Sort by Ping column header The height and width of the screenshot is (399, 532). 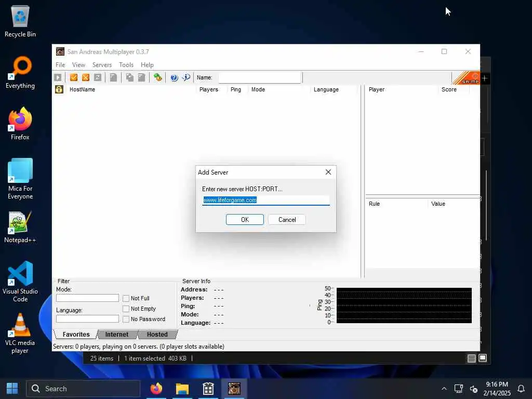237,89
